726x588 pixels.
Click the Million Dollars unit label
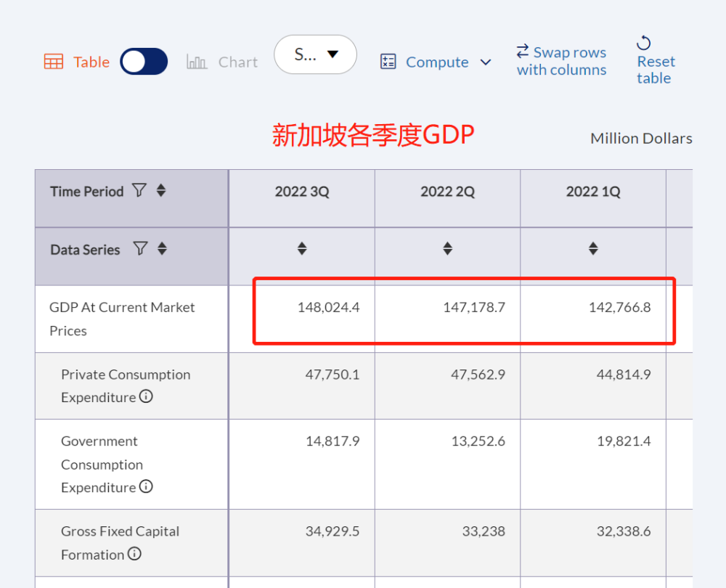(x=641, y=139)
